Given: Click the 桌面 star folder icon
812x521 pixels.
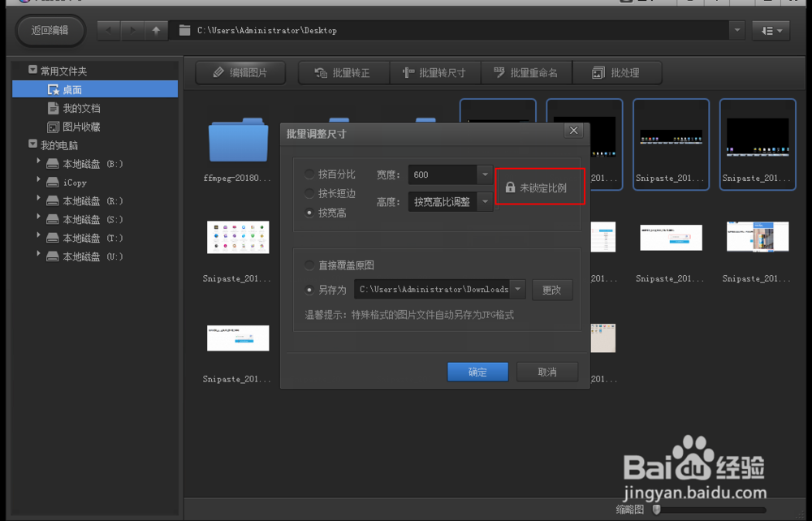Looking at the screenshot, I should pos(54,89).
